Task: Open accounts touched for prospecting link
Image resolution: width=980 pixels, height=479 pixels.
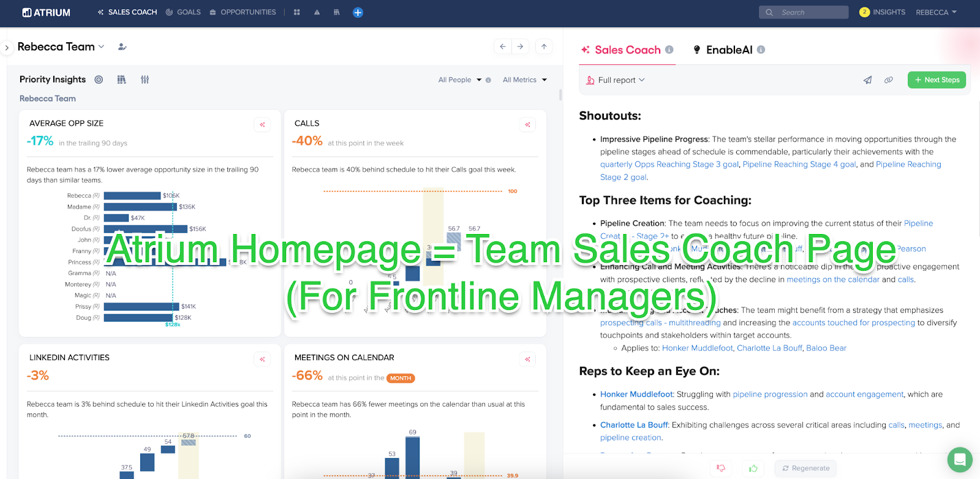Action: [854, 323]
